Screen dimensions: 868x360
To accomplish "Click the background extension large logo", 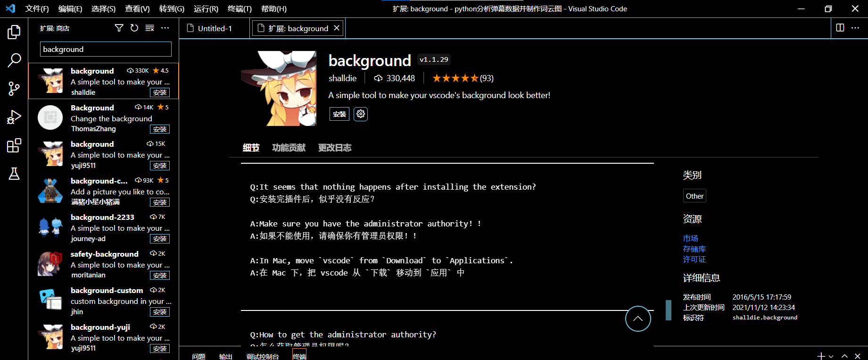I will pos(279,88).
